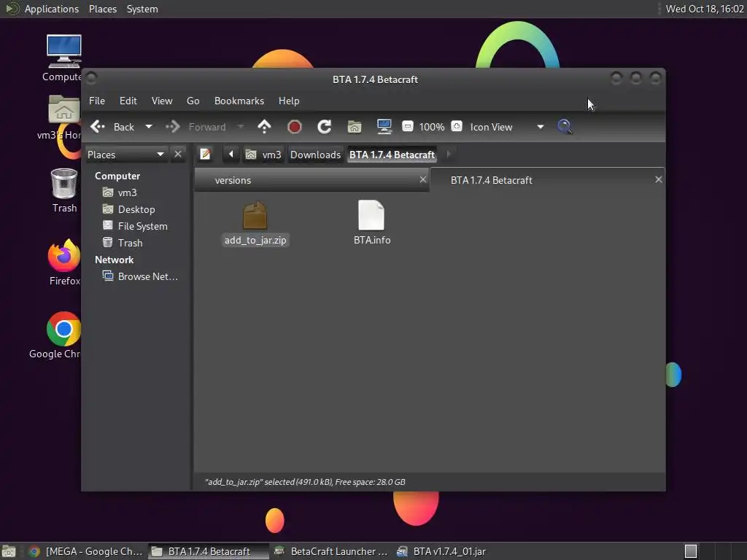Open the Help menu

(x=289, y=101)
